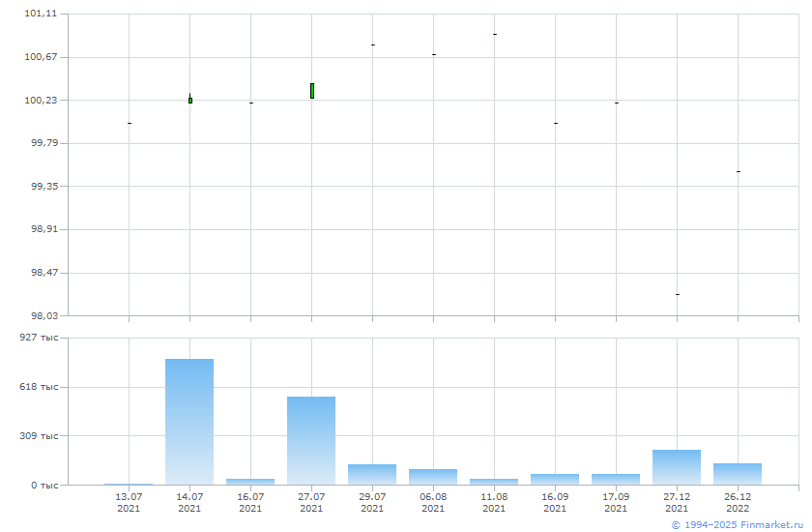The width and height of the screenshot is (812, 532).
Task: Click the 618 тыс volume axis label
Action: pos(39,387)
